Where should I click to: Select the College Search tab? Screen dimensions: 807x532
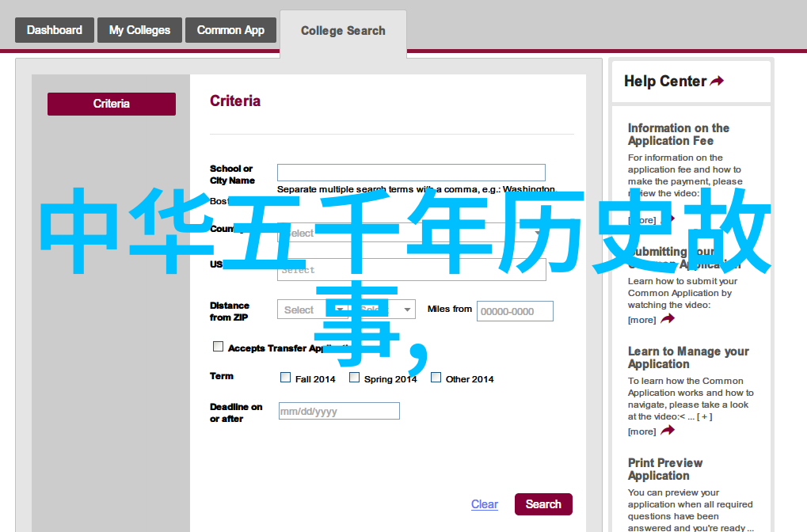(x=343, y=31)
